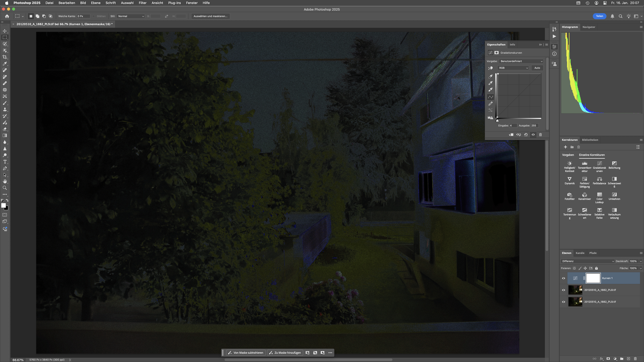Open the RGB channel dropdown
The height and width of the screenshot is (362, 644).
(513, 68)
